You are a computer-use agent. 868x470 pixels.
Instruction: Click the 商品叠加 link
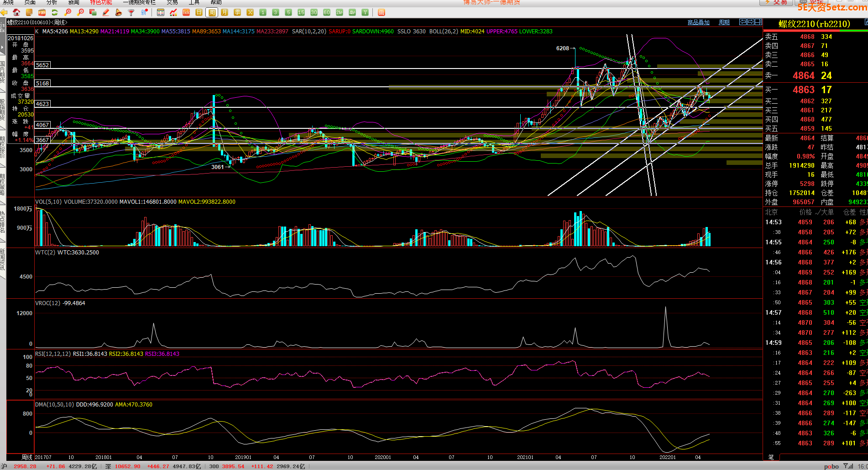tap(699, 22)
